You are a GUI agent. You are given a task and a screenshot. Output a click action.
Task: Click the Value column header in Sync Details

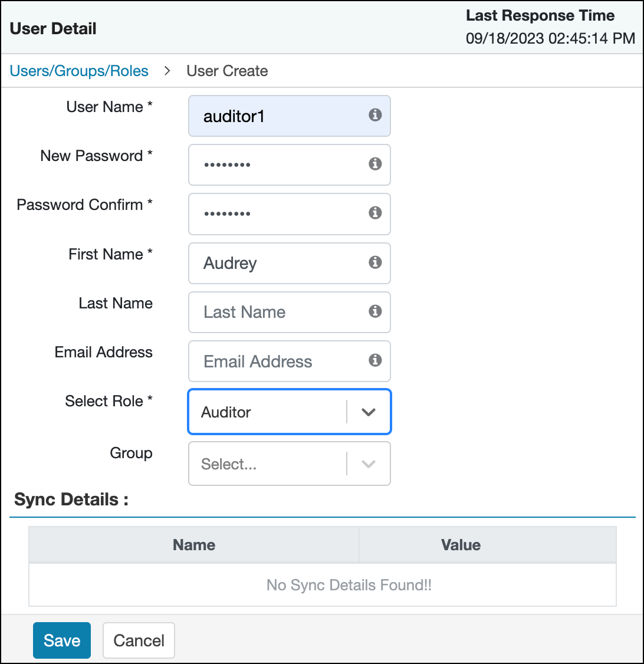pyautogui.click(x=461, y=545)
